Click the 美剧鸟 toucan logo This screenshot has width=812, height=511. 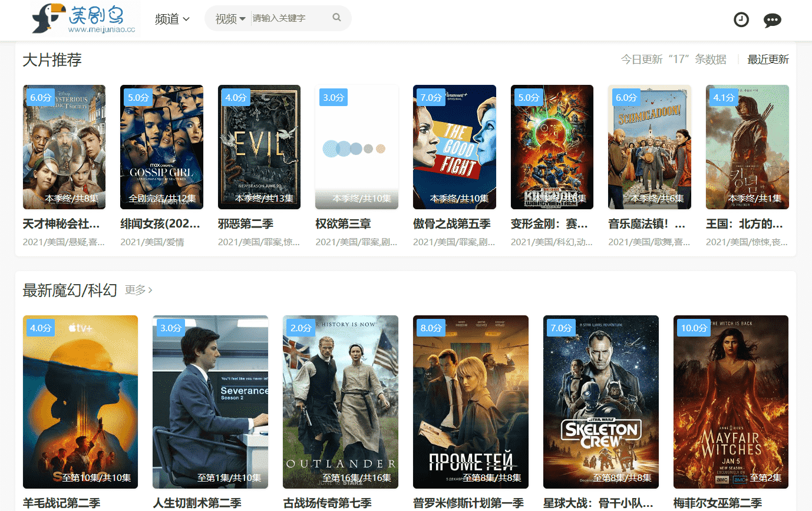(x=84, y=18)
